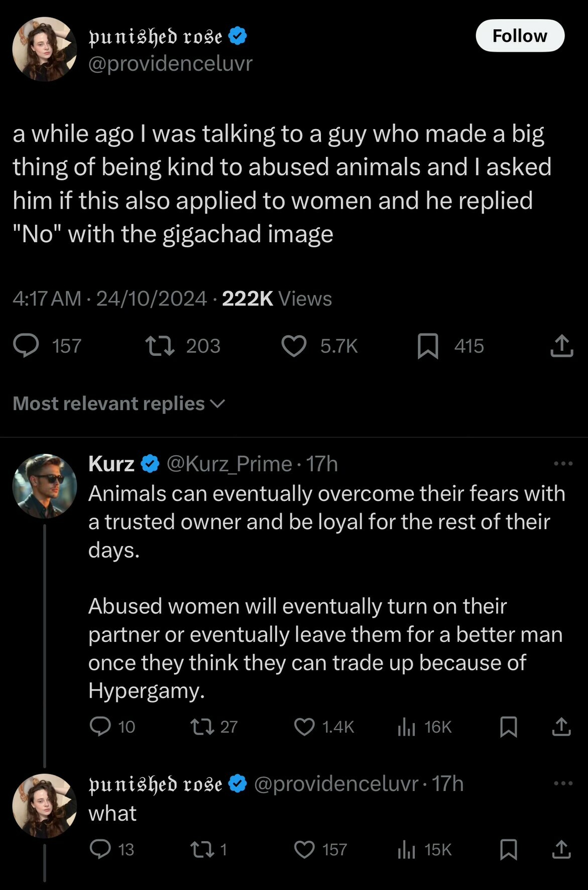Open more options on the "what" reply

click(x=563, y=783)
